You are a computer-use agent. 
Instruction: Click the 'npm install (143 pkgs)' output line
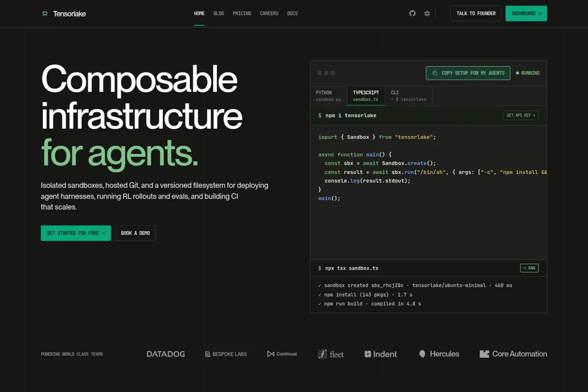(x=365, y=295)
